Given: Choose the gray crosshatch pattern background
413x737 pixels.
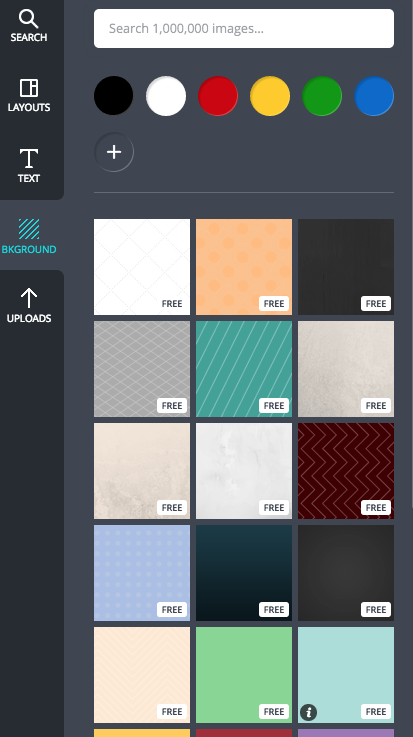Looking at the screenshot, I should pos(142,369).
